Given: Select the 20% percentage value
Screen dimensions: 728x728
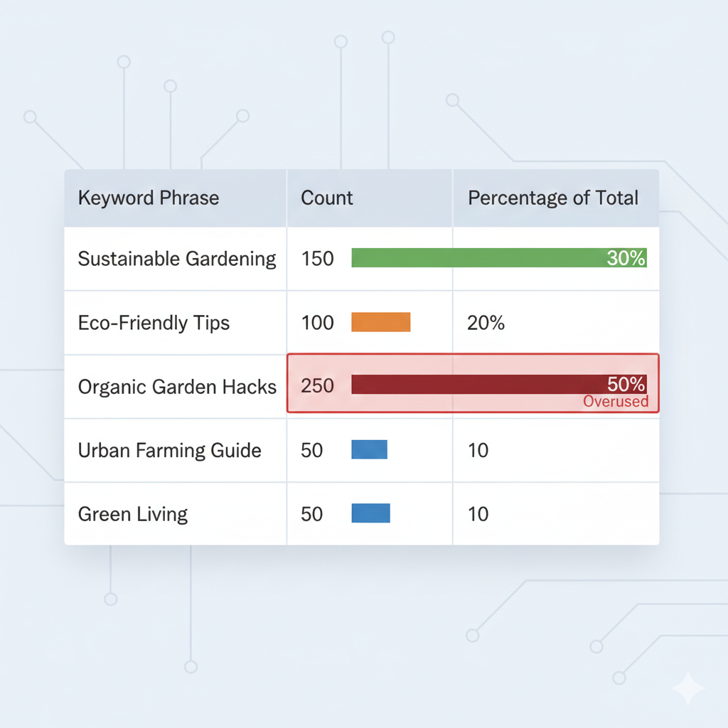Looking at the screenshot, I should coord(486,323).
